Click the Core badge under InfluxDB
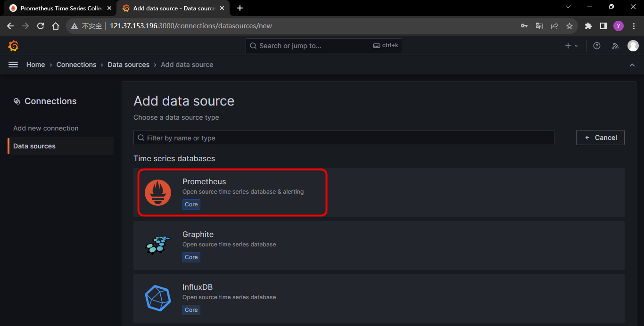This screenshot has width=644, height=326. (x=191, y=310)
